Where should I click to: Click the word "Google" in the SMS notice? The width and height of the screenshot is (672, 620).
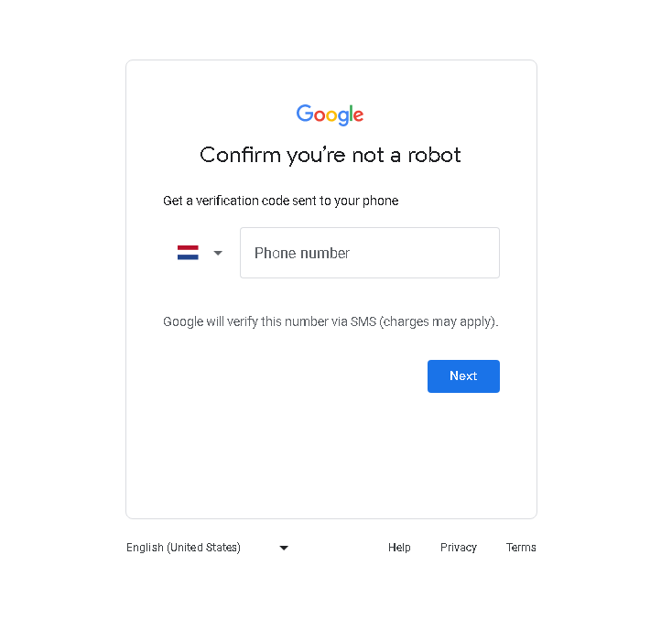[x=183, y=321]
